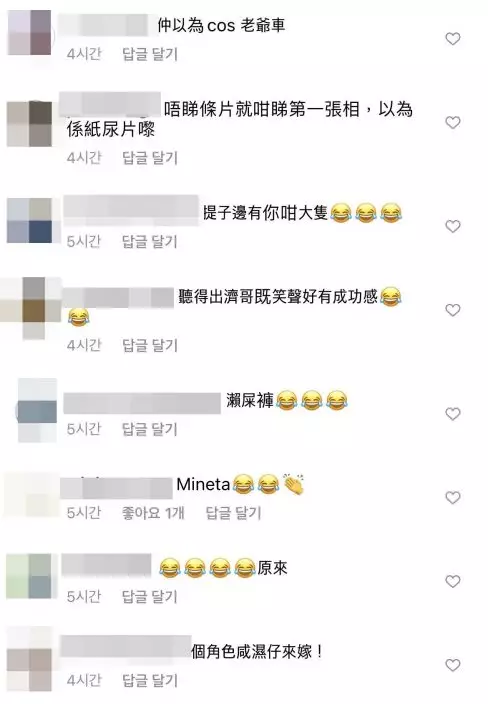Reply to the 紙尿片 comment
Screen dimensions: 488x704
pyautogui.click(x=150, y=158)
